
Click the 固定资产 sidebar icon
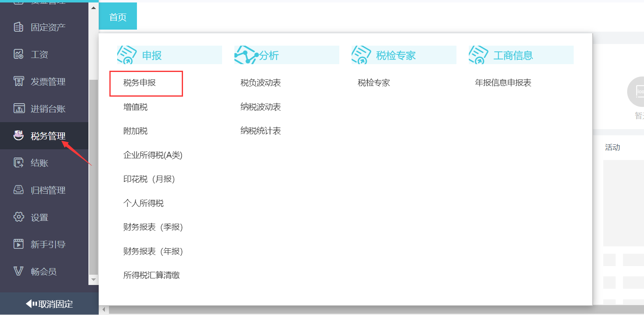click(19, 27)
